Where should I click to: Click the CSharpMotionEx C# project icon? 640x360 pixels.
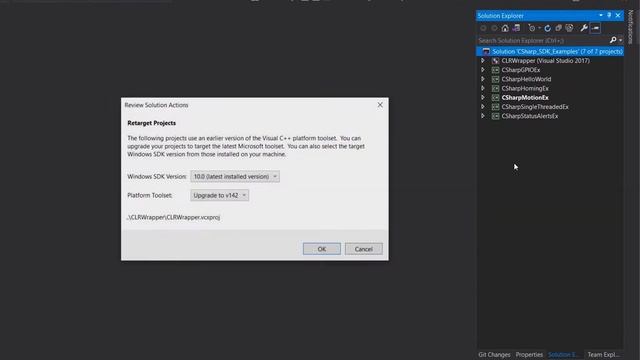click(x=495, y=98)
